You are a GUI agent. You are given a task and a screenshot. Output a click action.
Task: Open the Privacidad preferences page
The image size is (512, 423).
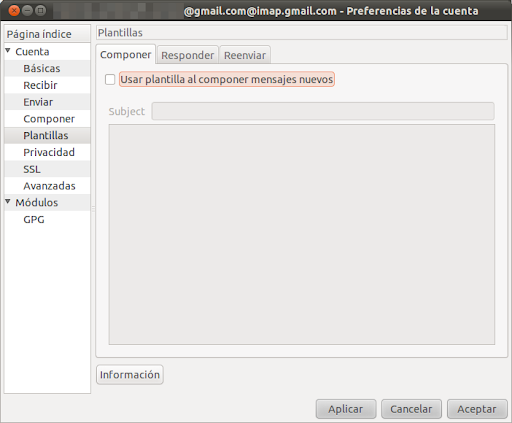(49, 152)
